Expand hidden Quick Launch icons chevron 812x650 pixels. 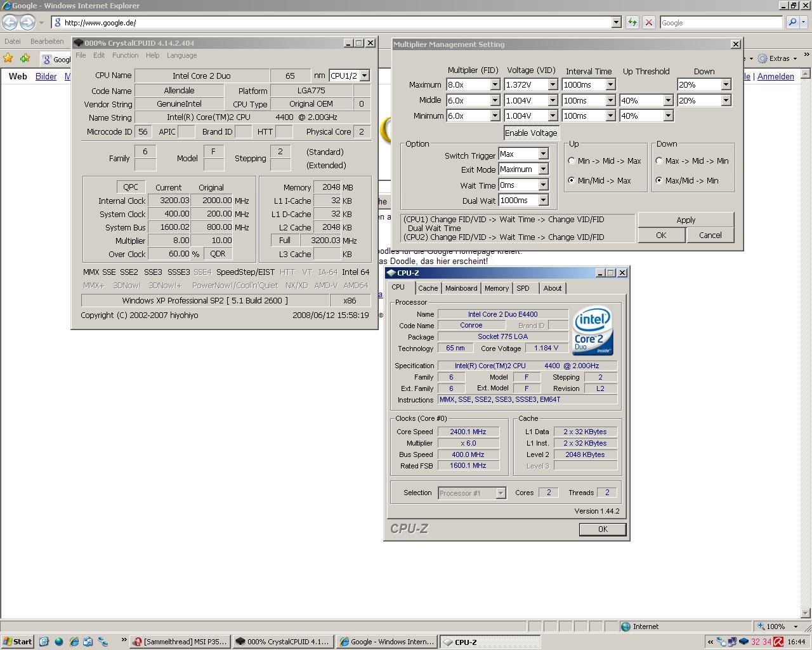[124, 640]
